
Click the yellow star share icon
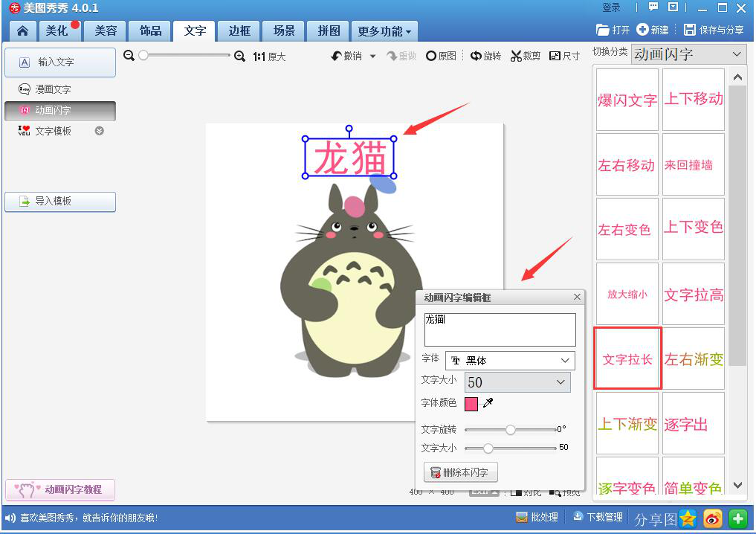(x=688, y=519)
